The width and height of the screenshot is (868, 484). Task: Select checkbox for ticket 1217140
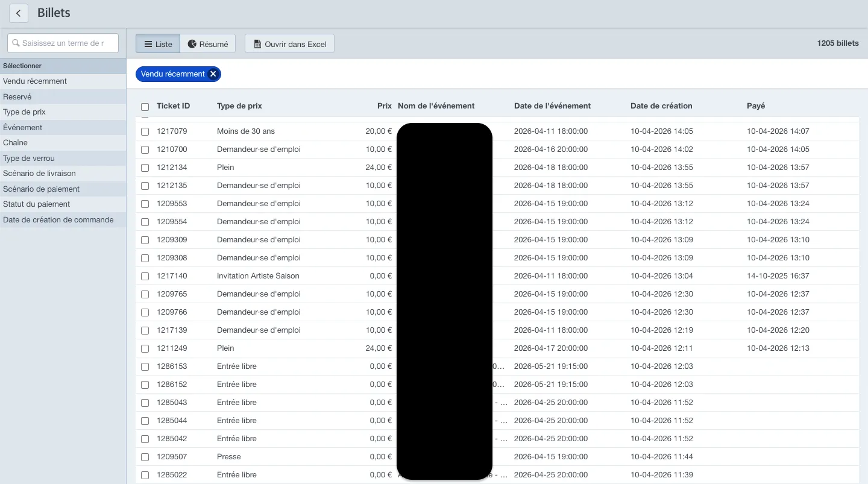tap(145, 276)
